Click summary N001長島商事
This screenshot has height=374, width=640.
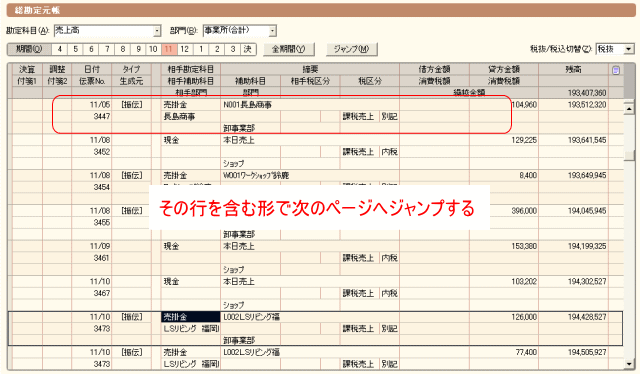(247, 105)
